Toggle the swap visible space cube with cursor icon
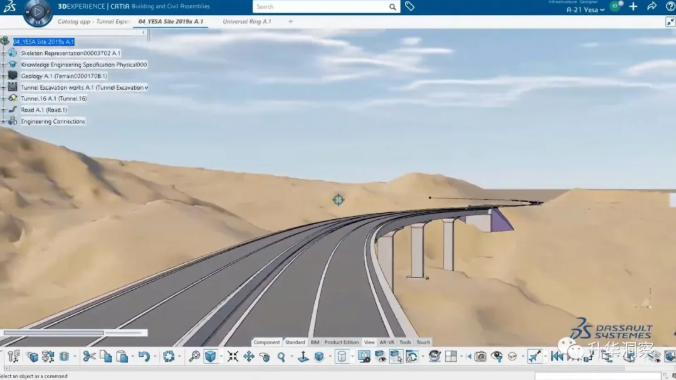This screenshot has width=676, height=380. click(396, 356)
